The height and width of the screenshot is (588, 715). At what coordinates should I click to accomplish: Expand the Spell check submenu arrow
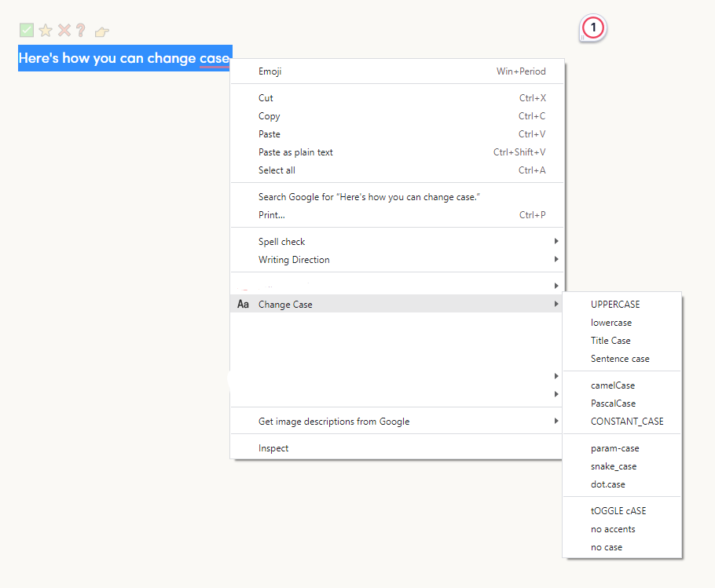tap(556, 242)
